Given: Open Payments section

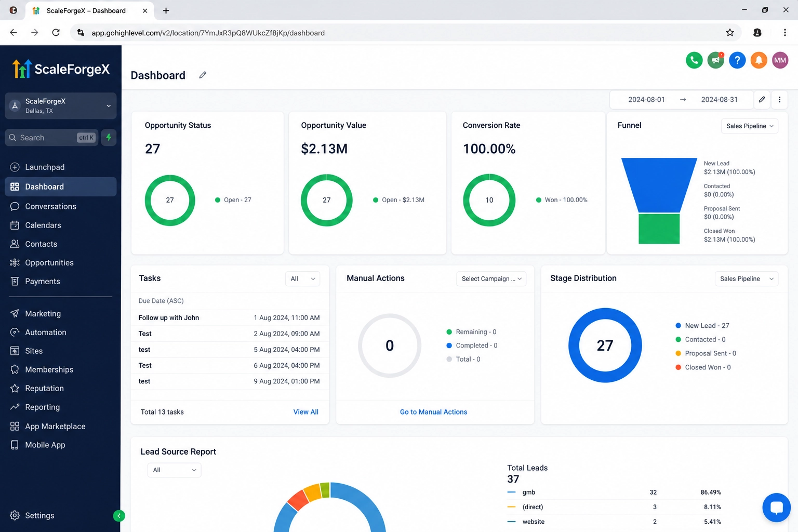Looking at the screenshot, I should point(60,281).
